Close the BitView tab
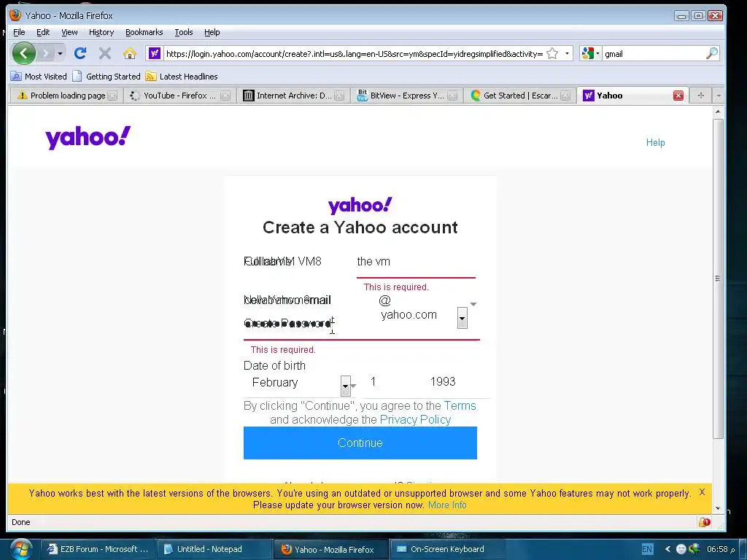This screenshot has height=560, width=747. pyautogui.click(x=452, y=96)
